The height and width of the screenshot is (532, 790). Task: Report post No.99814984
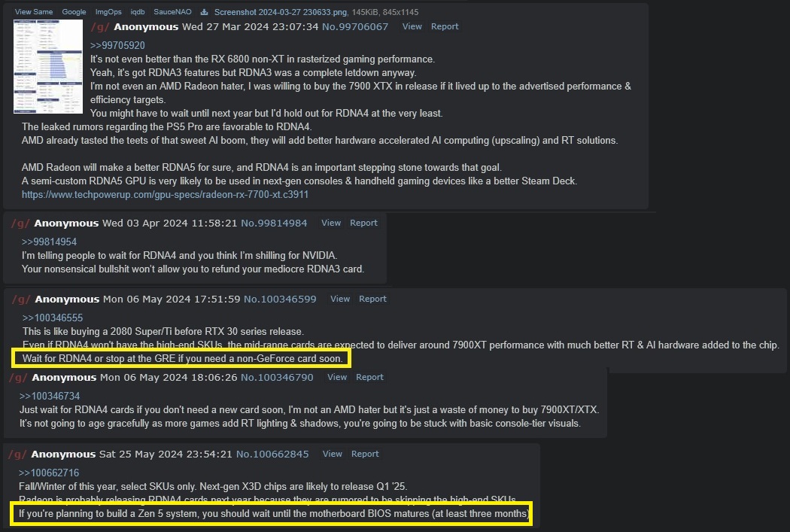[x=363, y=223]
